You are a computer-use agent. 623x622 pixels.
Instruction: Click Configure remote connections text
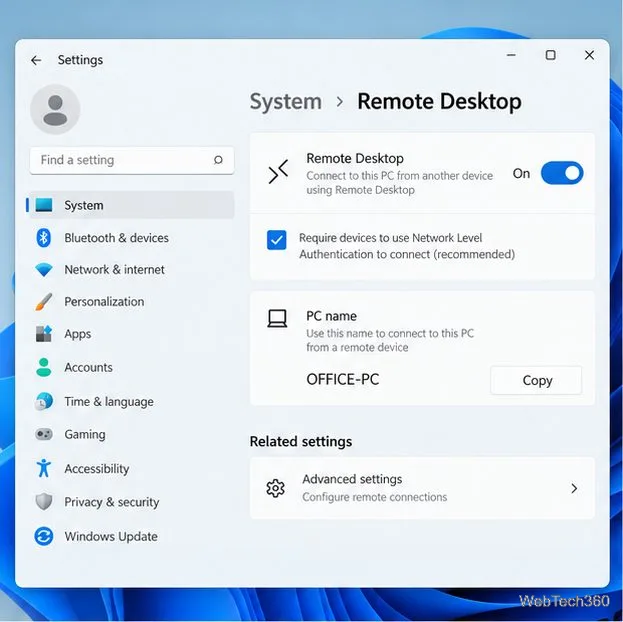coord(374,497)
